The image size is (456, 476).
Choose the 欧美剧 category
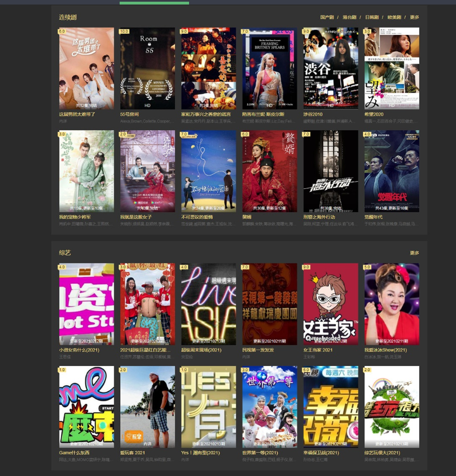coord(394,17)
